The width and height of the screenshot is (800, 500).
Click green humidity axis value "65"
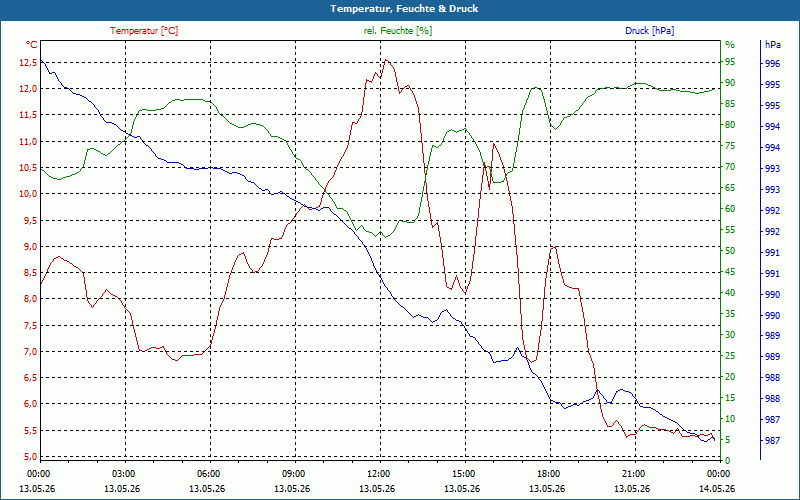730,188
